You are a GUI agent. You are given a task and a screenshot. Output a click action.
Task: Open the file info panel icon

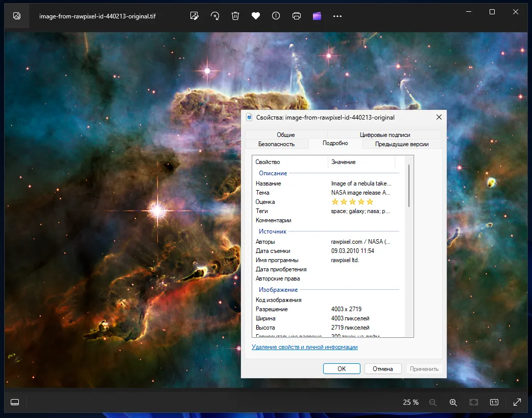276,16
